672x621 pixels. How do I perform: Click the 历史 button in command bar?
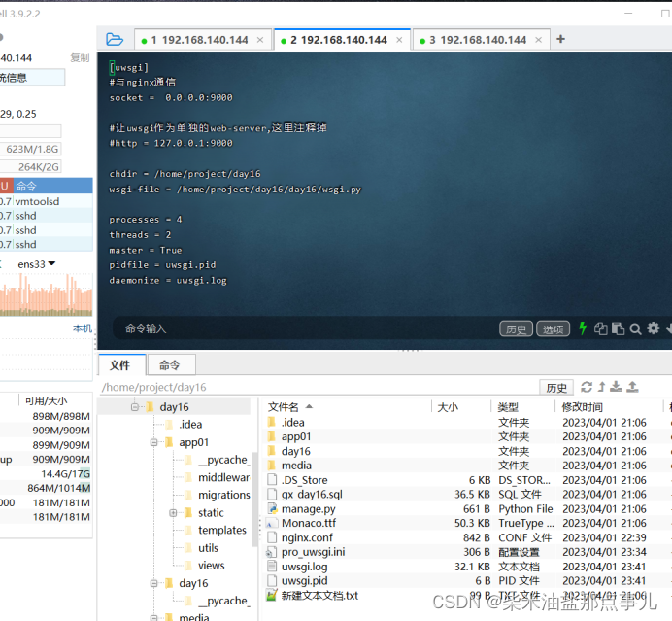click(x=516, y=328)
